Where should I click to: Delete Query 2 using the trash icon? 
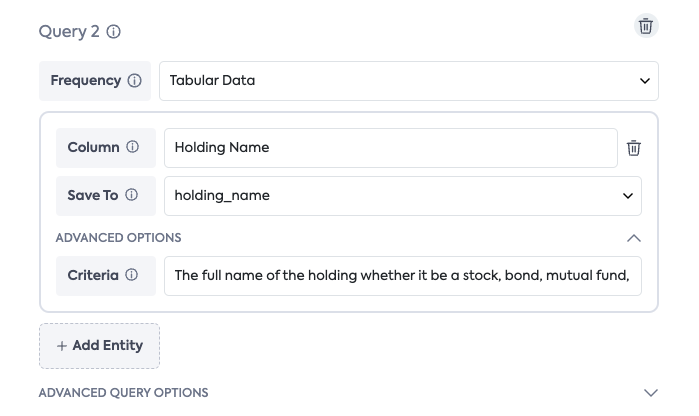(646, 27)
